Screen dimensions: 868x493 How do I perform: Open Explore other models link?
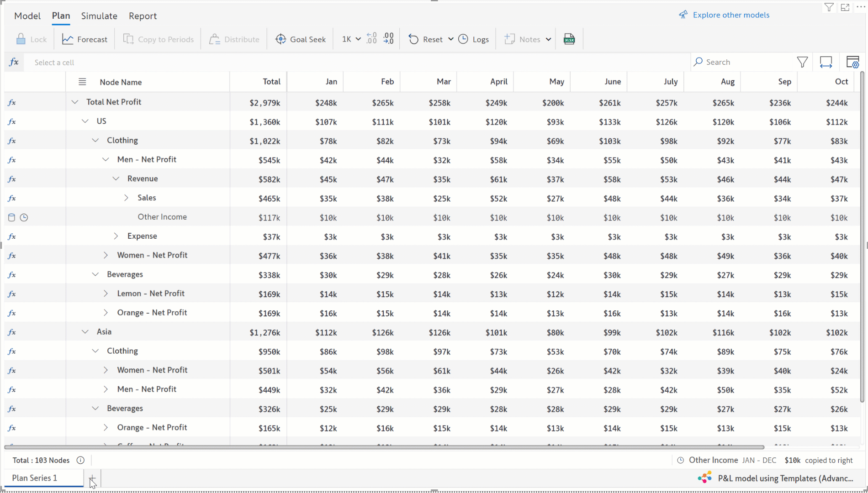[730, 15]
